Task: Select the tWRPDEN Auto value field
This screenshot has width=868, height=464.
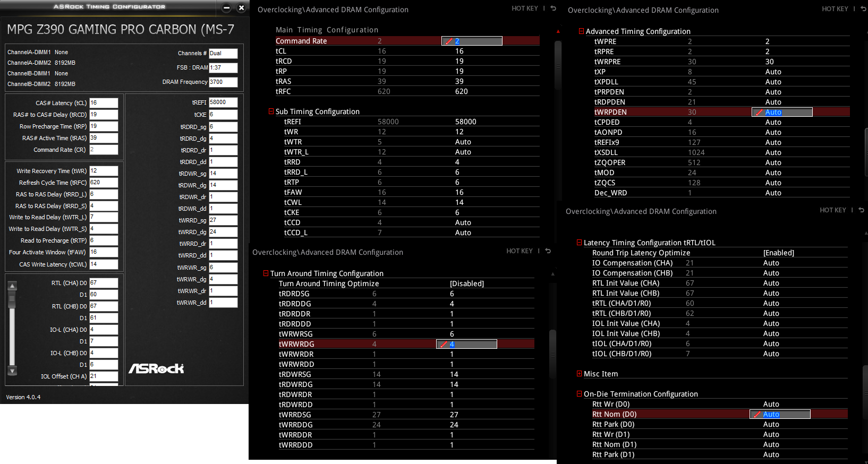Action: tap(782, 112)
